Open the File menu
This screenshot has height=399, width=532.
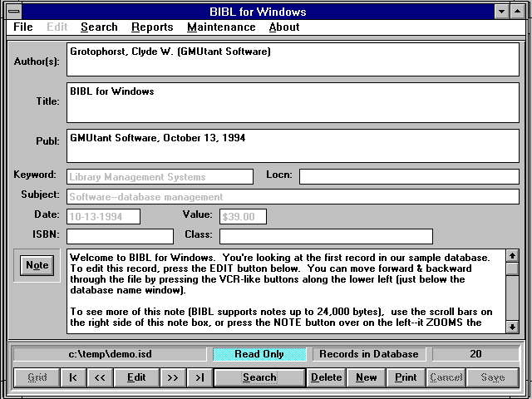coord(23,27)
